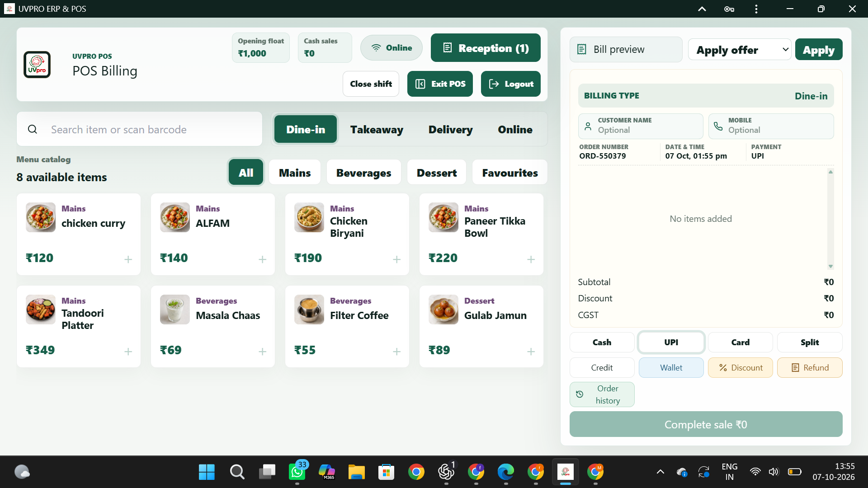The height and width of the screenshot is (488, 868).
Task: Select Cash payment method
Action: click(x=602, y=342)
